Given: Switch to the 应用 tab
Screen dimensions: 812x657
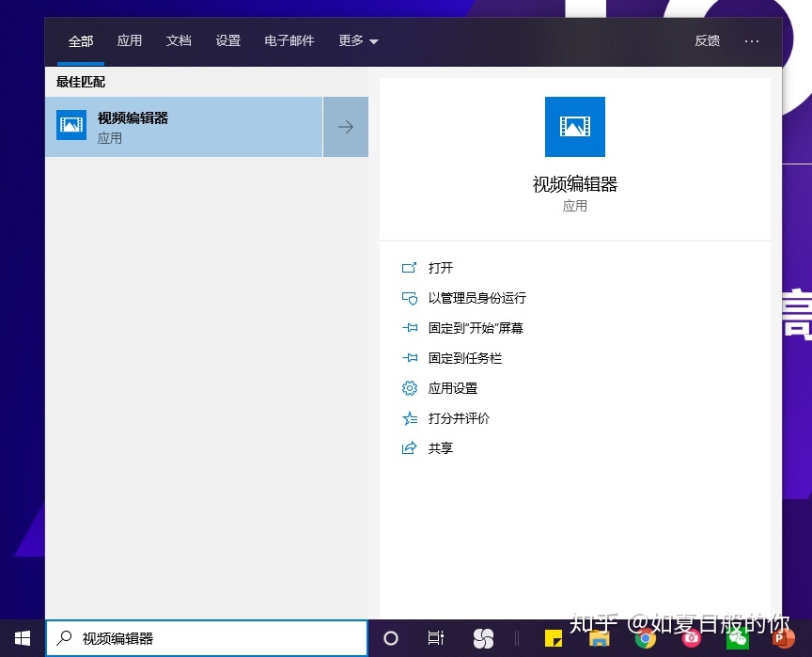Looking at the screenshot, I should coord(130,40).
